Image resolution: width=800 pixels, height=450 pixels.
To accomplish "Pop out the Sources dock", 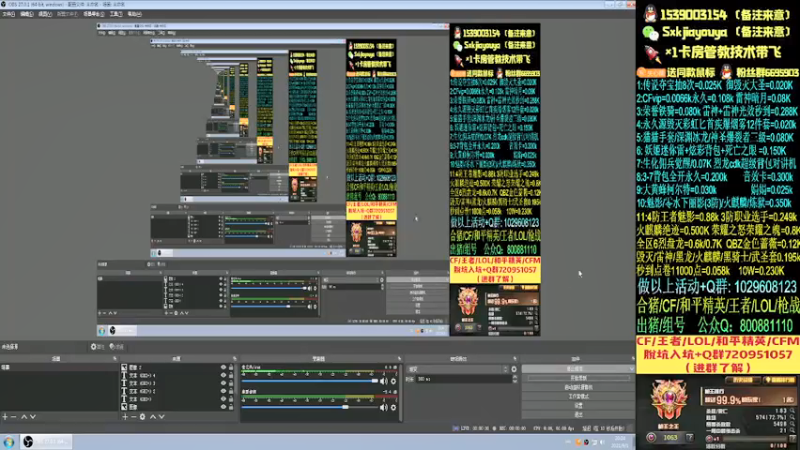I will pyautogui.click(x=235, y=359).
